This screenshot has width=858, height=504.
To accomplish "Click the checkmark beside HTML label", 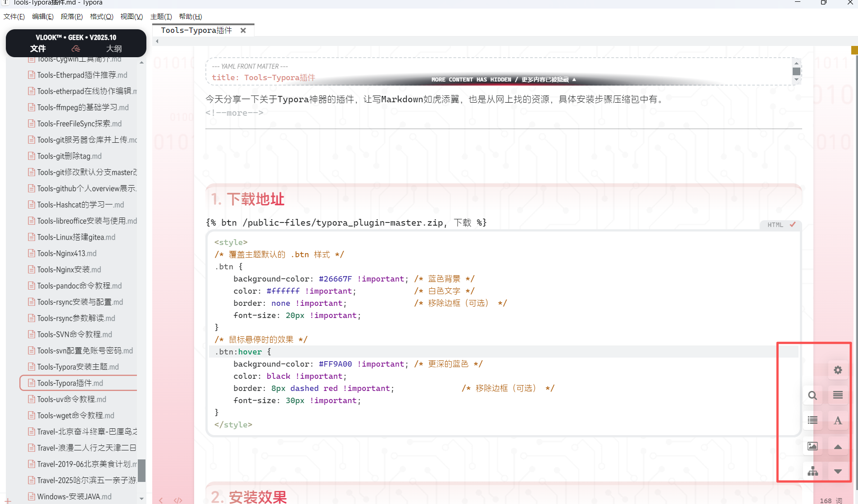I will pos(793,224).
